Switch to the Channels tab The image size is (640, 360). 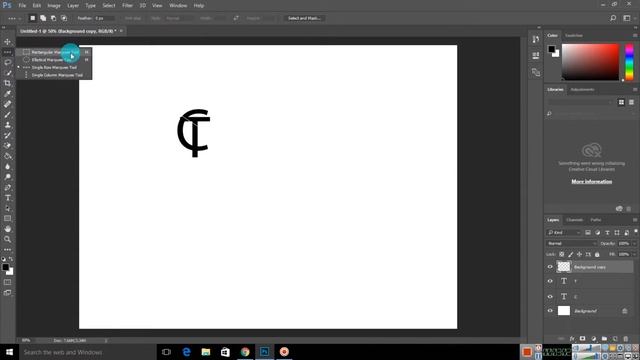point(574,220)
